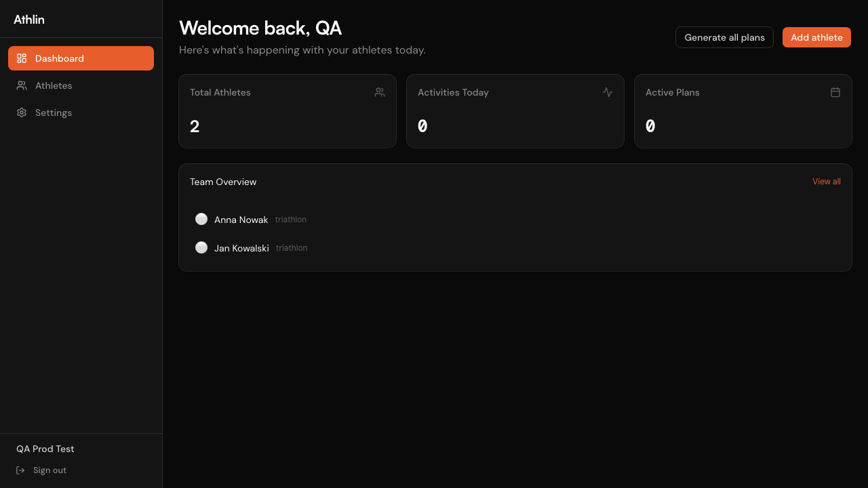Click the triathlon label next to Jan Kowalski
Image resolution: width=868 pixels, height=488 pixels.
coord(291,247)
